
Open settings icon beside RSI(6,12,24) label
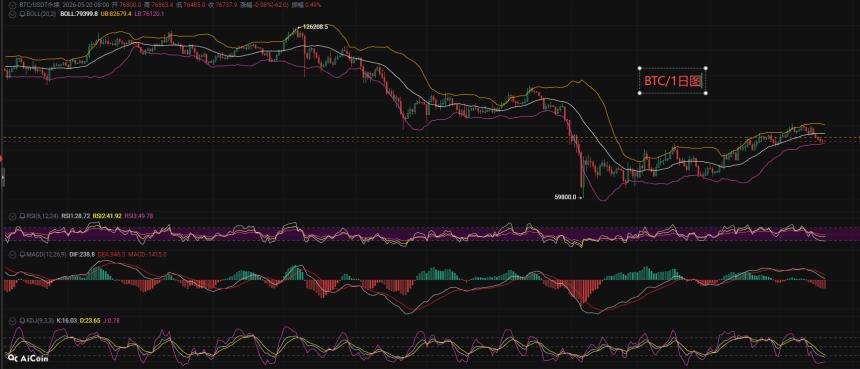point(22,216)
